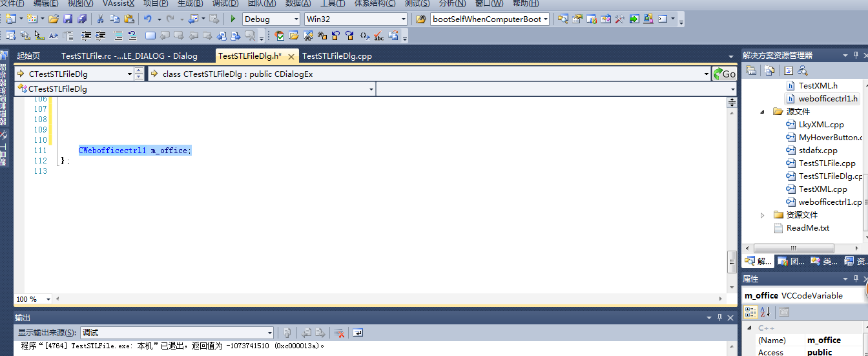The height and width of the screenshot is (356, 868).
Task: Click the Open File toolbar icon
Action: point(54,19)
